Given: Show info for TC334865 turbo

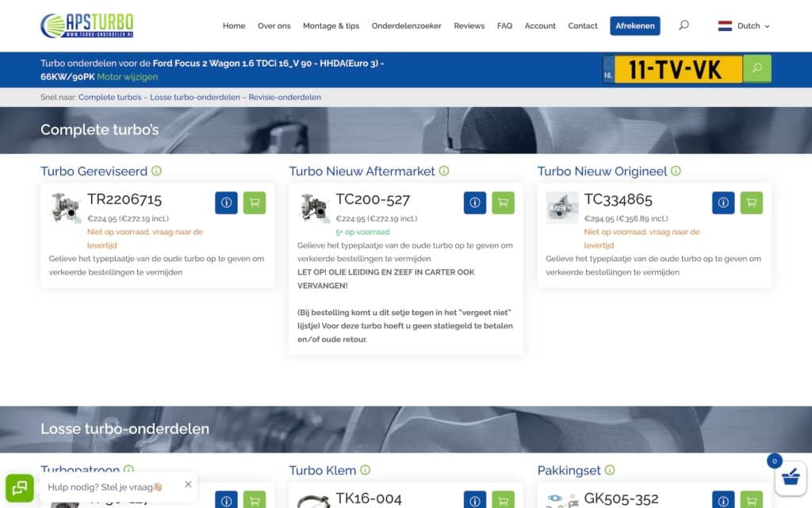Looking at the screenshot, I should (723, 202).
